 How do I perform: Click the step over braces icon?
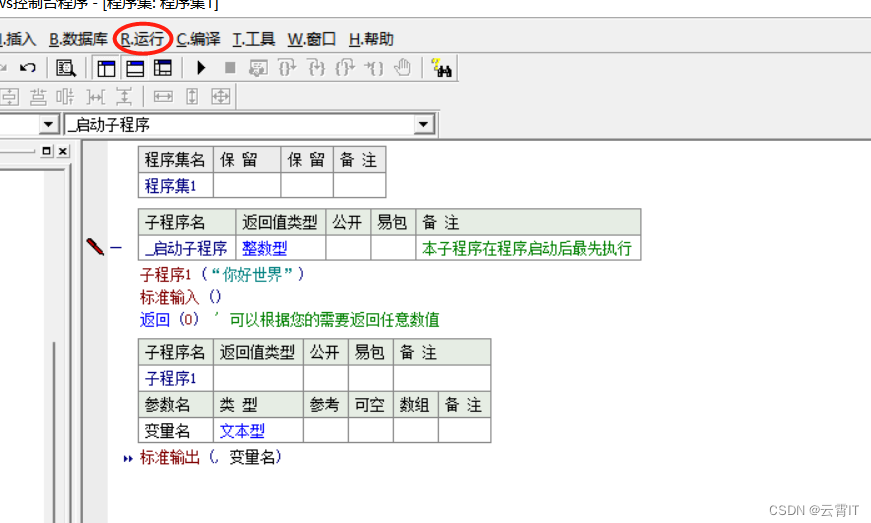coord(287,68)
